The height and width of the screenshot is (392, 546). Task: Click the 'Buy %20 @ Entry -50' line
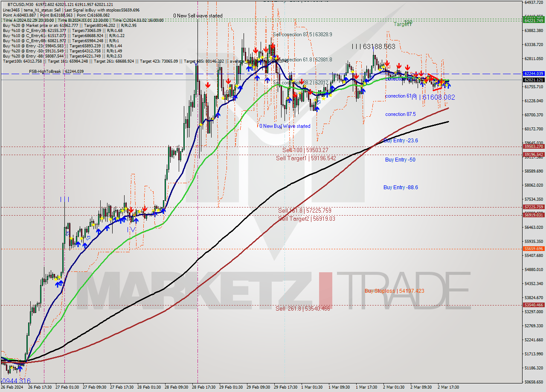(x=63, y=51)
